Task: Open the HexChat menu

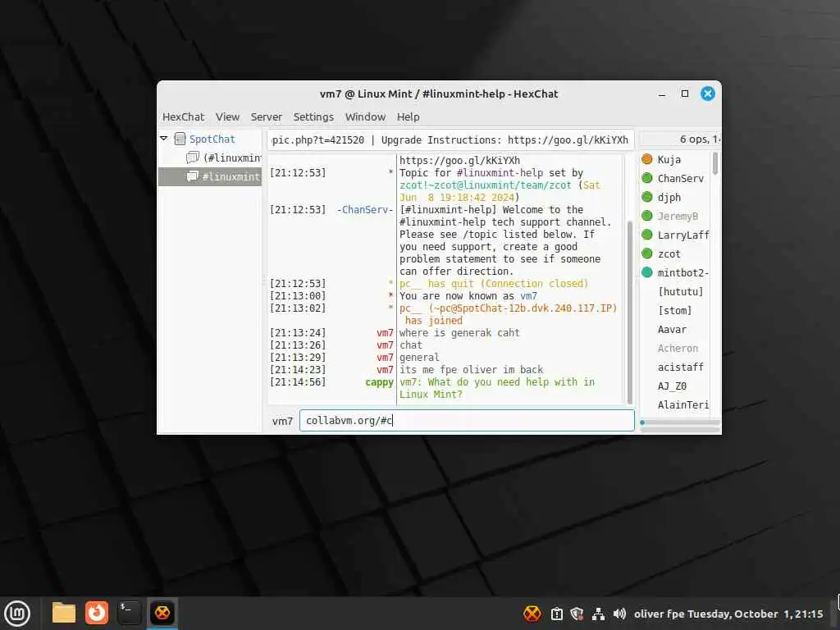Action: tap(183, 116)
